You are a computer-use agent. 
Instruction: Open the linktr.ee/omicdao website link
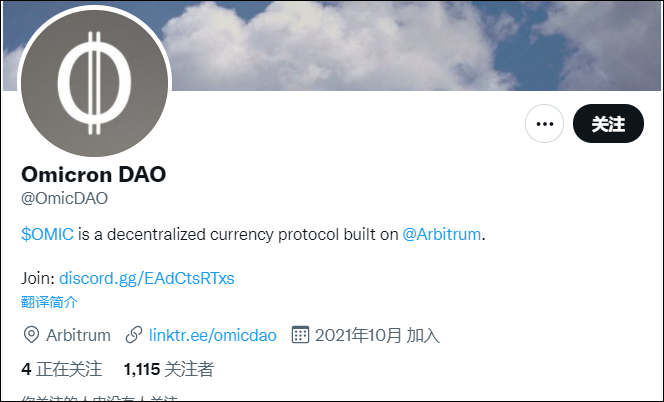pyautogui.click(x=213, y=335)
